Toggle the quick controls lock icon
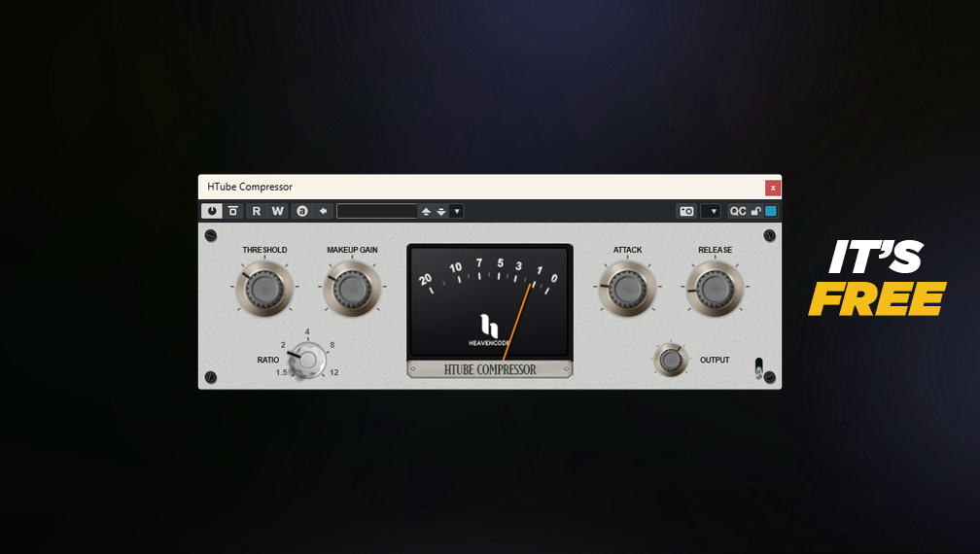This screenshot has width=980, height=554. [x=755, y=211]
